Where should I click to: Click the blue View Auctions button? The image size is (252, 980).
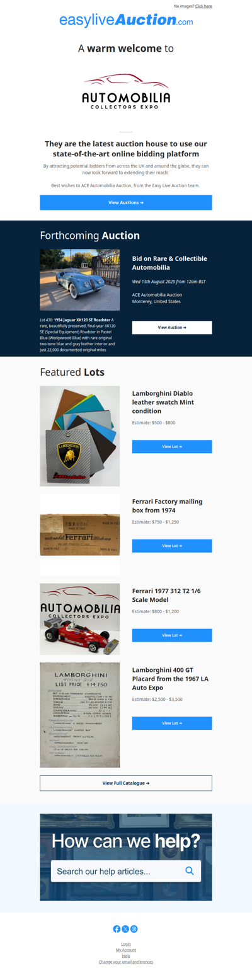click(x=126, y=202)
